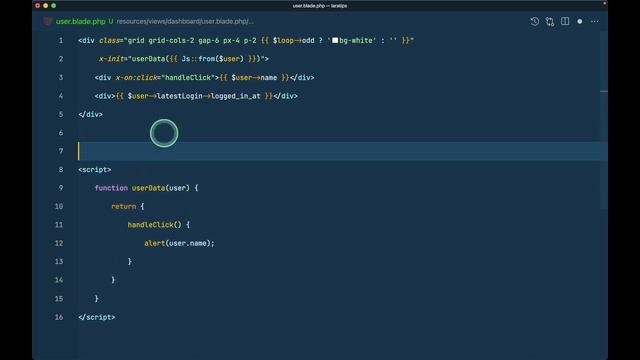The width and height of the screenshot is (640, 360).
Task: Click line number 12 in gutter
Action: tap(59, 243)
